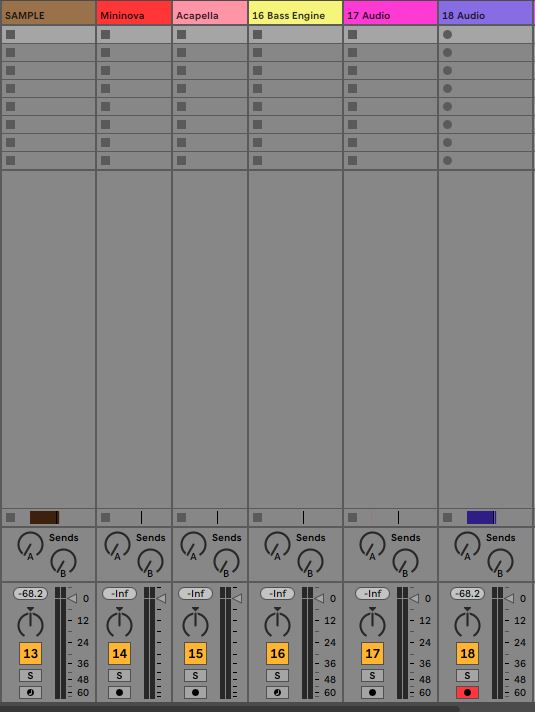Image resolution: width=535 pixels, height=712 pixels.
Task: Solo the SAMPLE track 13
Action: click(x=30, y=675)
